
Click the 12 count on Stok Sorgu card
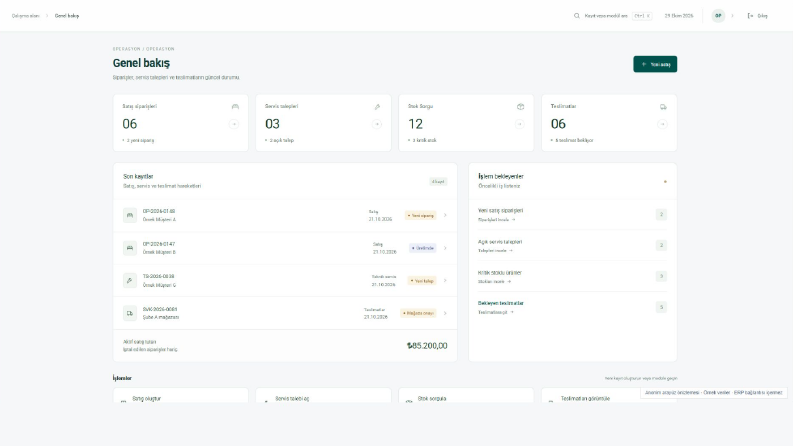coord(415,124)
